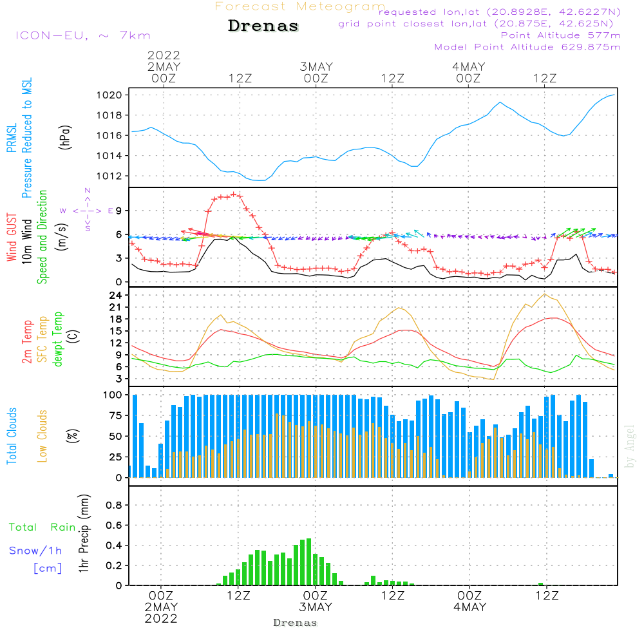Screen dimensions: 644x644
Task: Click the grid point closest lon,lat text
Action: click(476, 24)
